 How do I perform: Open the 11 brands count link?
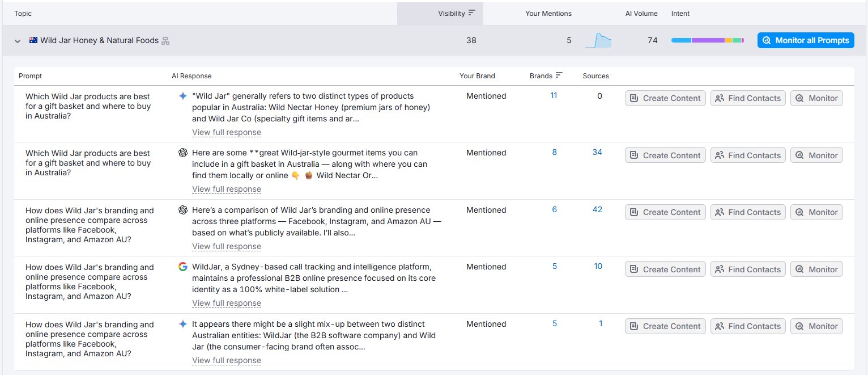[x=554, y=95]
